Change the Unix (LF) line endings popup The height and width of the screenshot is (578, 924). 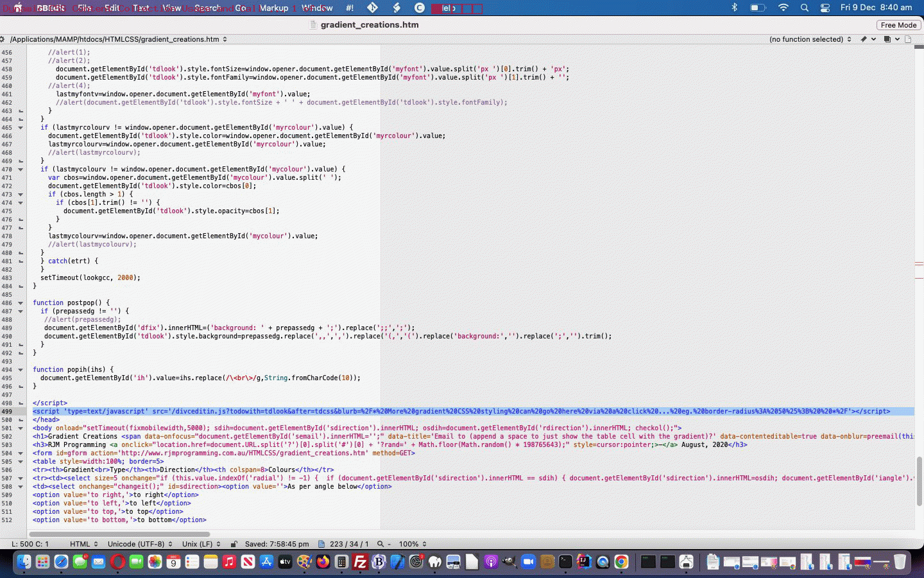click(x=201, y=544)
